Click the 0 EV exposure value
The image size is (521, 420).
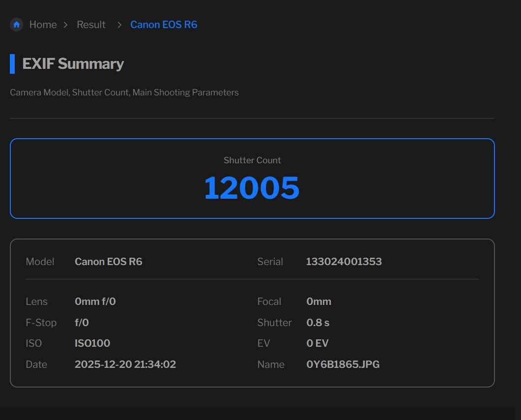(x=317, y=343)
